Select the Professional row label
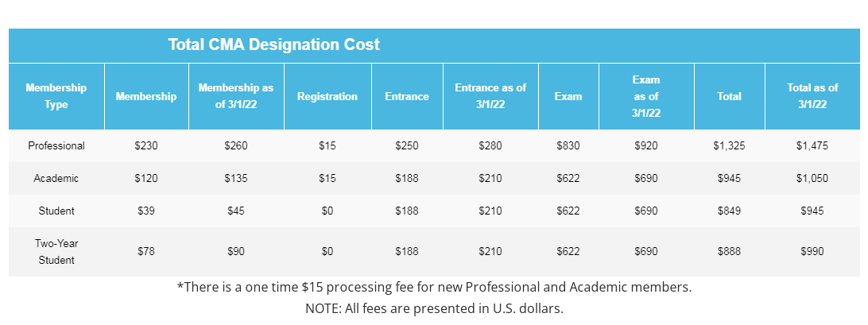Viewport: 868px width, 325px height. (x=56, y=146)
